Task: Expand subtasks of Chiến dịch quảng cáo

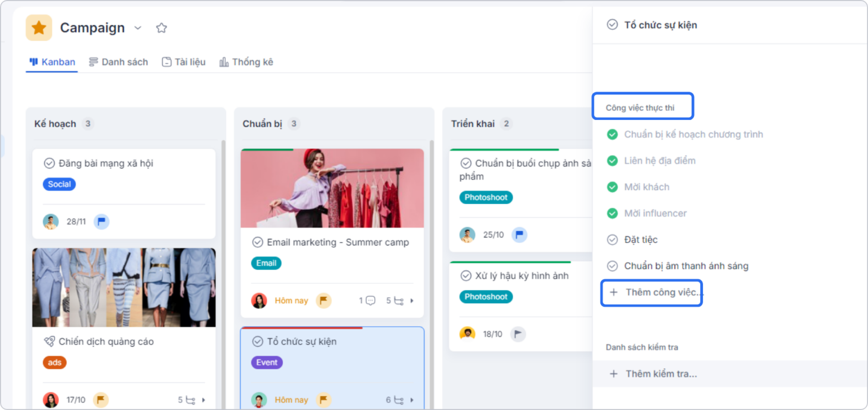Action: click(204, 400)
